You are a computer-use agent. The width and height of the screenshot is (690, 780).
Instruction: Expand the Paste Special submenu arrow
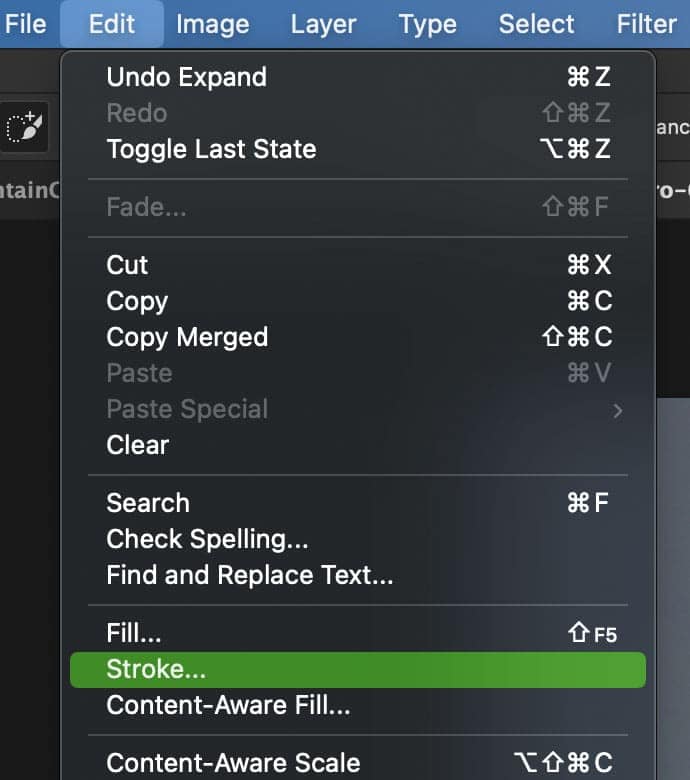[617, 410]
